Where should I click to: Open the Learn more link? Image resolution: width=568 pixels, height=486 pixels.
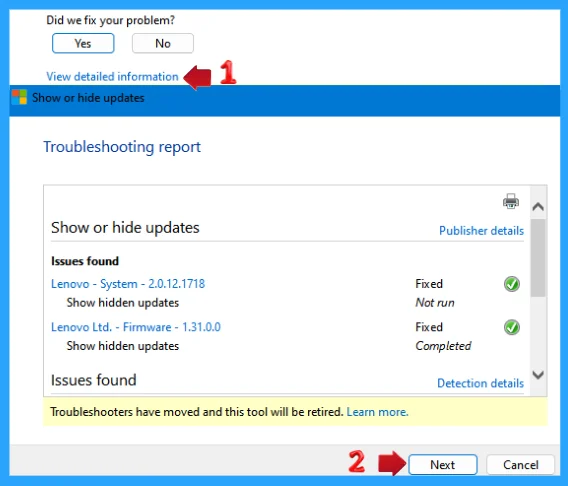coord(377,412)
